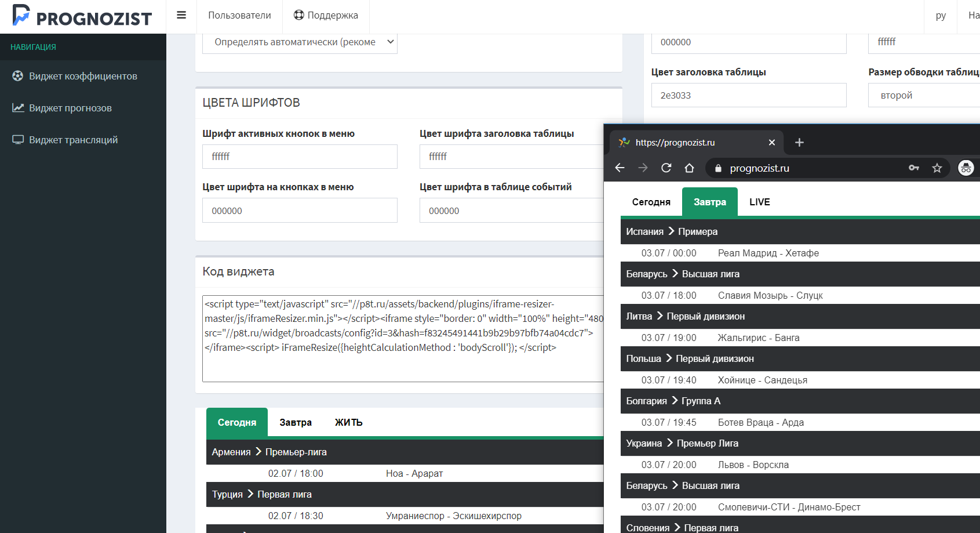Click browser forward arrow
The width and height of the screenshot is (980, 533).
point(643,168)
